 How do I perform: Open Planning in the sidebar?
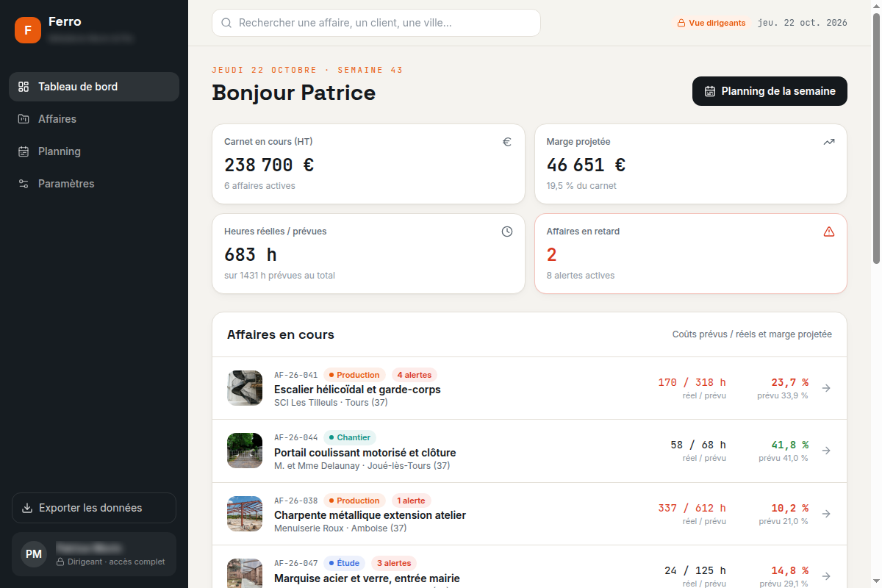(94, 151)
